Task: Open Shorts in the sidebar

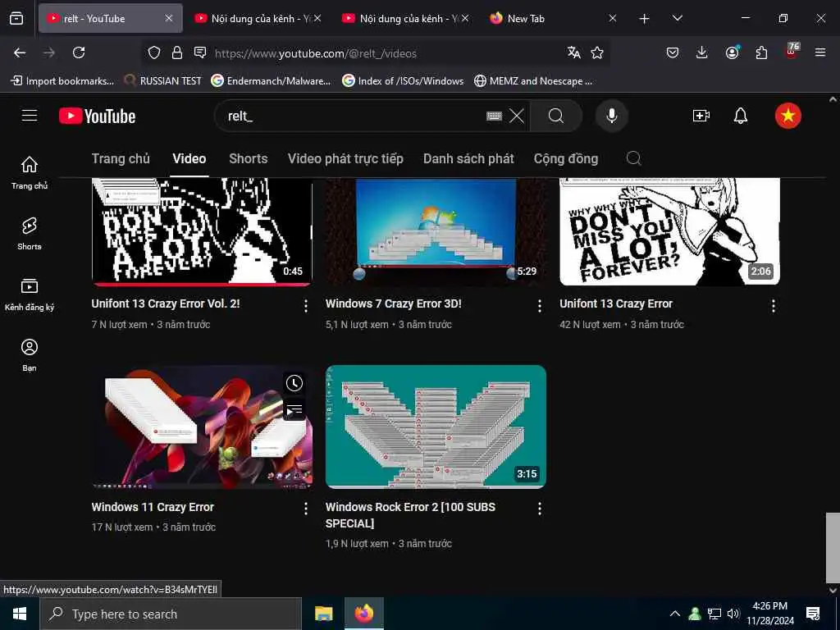Action: point(30,234)
